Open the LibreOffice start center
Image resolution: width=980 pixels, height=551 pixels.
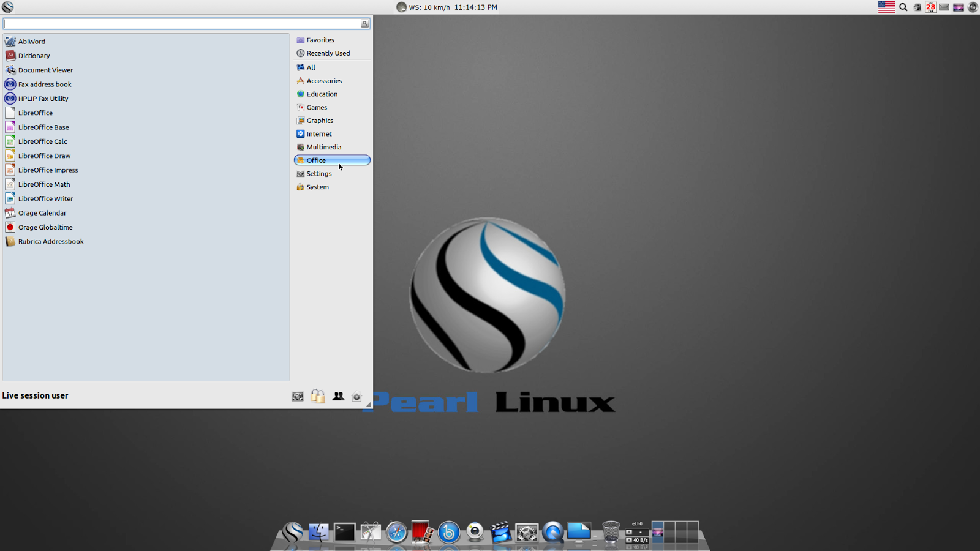[x=29, y=113]
